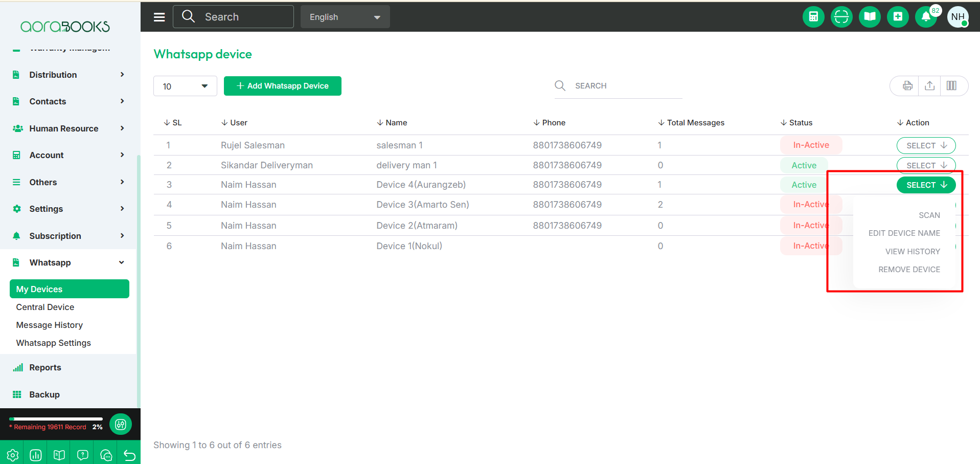Open the English language dropdown

coord(345,17)
